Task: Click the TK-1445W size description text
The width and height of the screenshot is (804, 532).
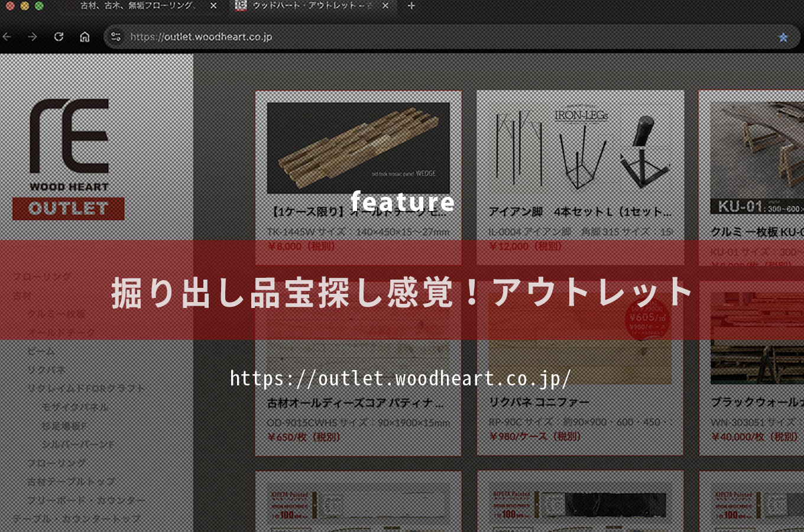Action: point(358,232)
